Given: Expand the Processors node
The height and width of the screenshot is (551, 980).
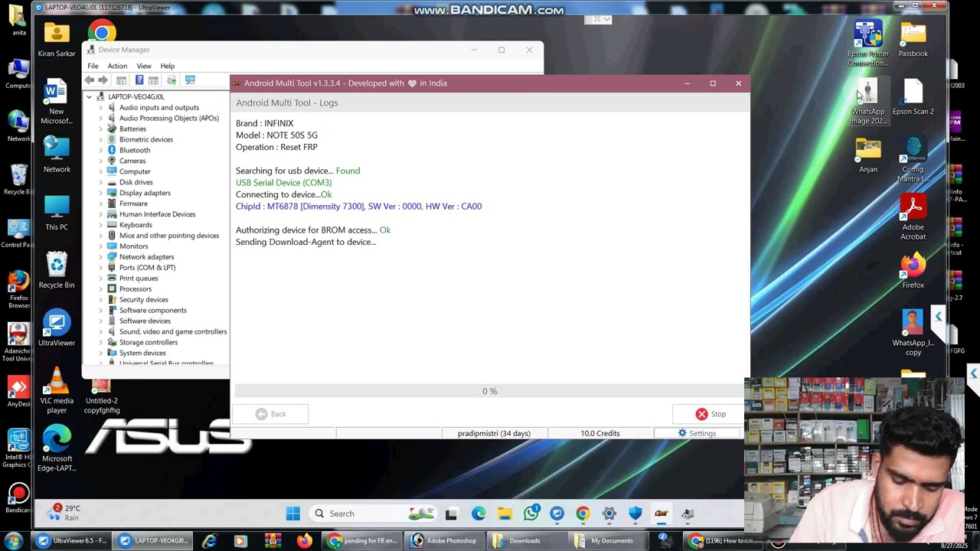Looking at the screenshot, I should coord(100,289).
